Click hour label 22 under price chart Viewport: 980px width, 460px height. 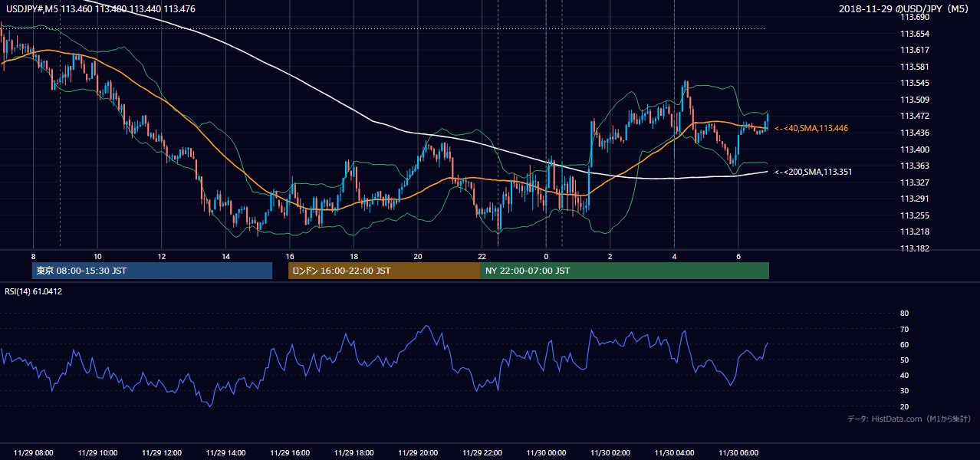482,255
